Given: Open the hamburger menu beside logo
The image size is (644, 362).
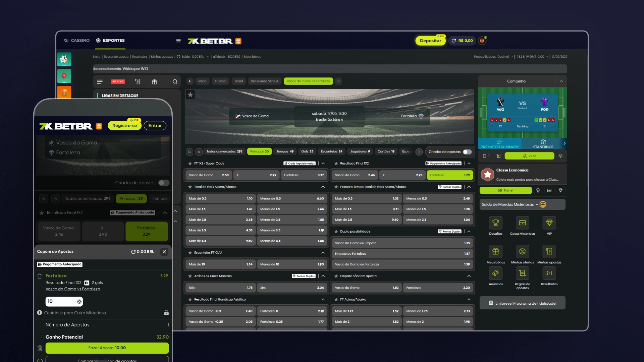Looking at the screenshot, I should [178, 41].
